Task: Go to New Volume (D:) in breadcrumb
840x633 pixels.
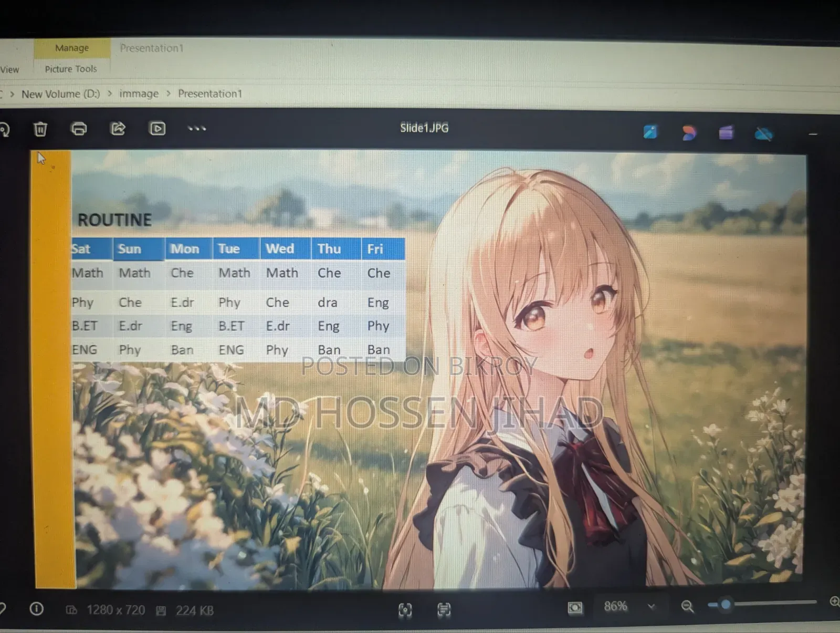Action: [61, 94]
